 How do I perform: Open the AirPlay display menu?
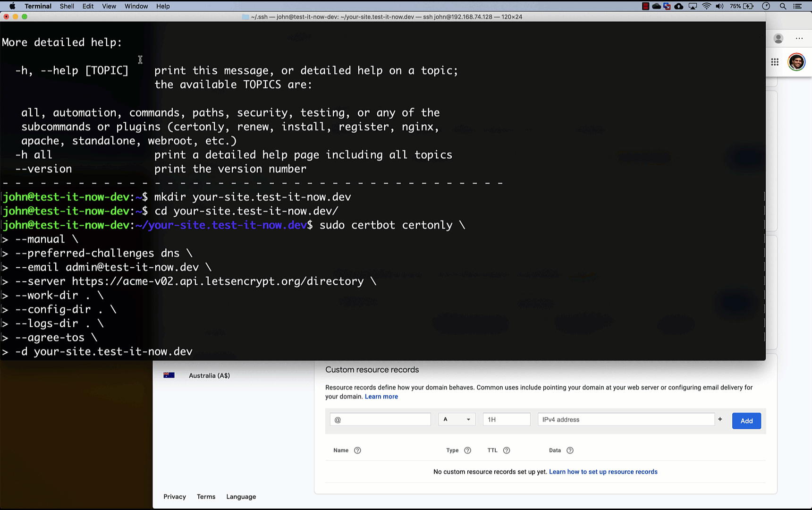tap(693, 6)
